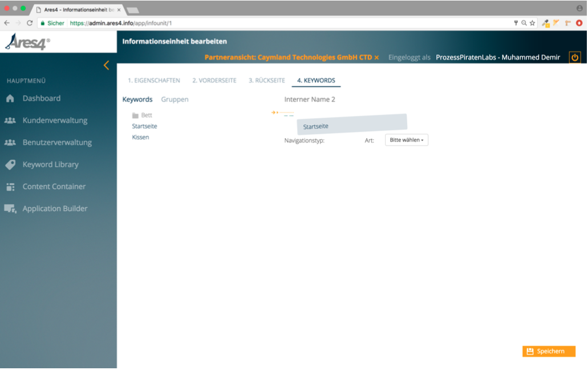The width and height of the screenshot is (588, 370).
Task: Open Content Container menu item
Action: [x=54, y=187]
